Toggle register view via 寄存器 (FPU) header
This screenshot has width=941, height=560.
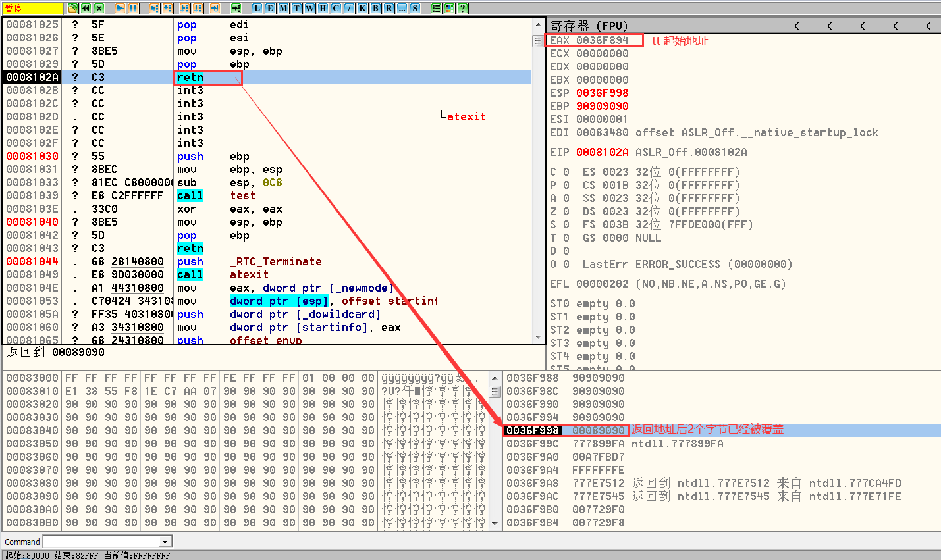click(589, 26)
